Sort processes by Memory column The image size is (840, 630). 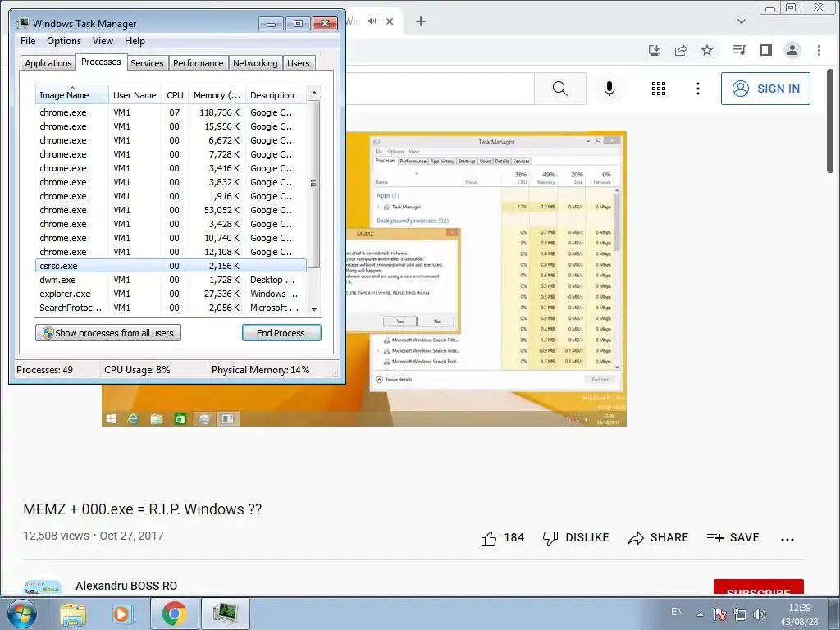217,95
